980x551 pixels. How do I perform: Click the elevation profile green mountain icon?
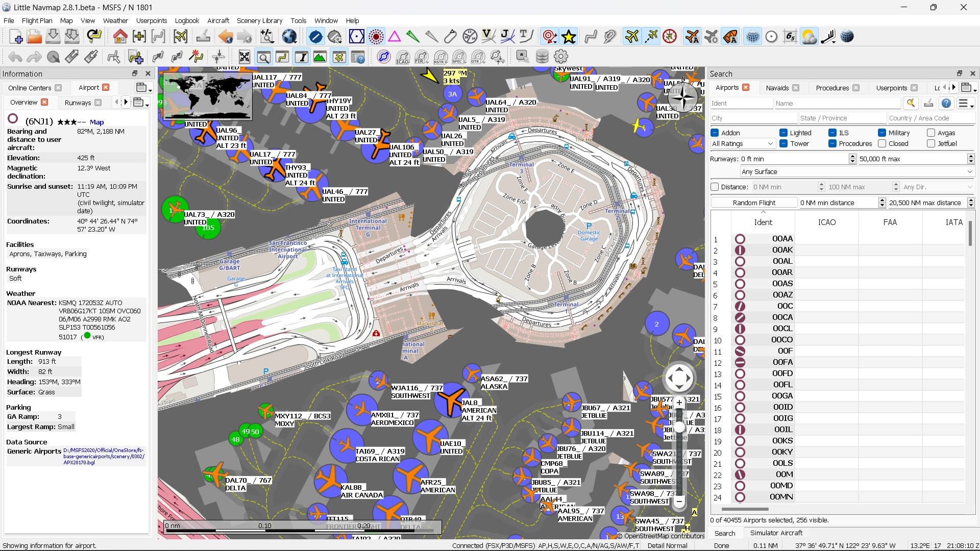tap(320, 57)
